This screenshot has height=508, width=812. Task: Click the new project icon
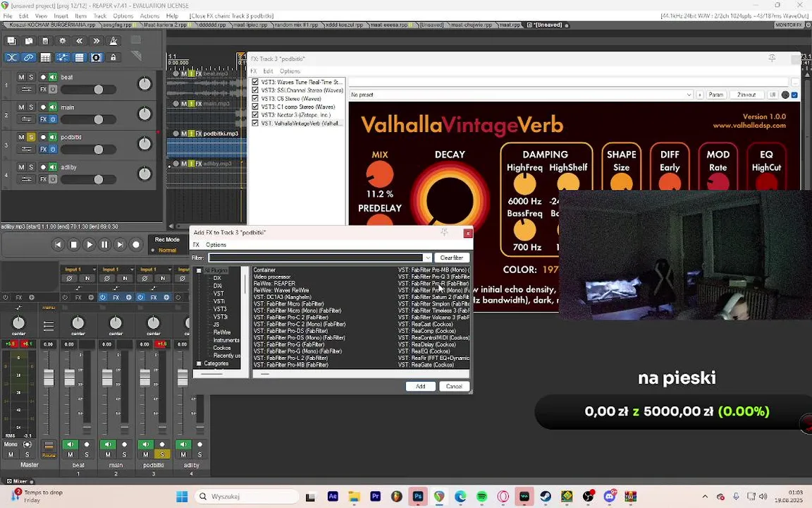click(x=11, y=41)
